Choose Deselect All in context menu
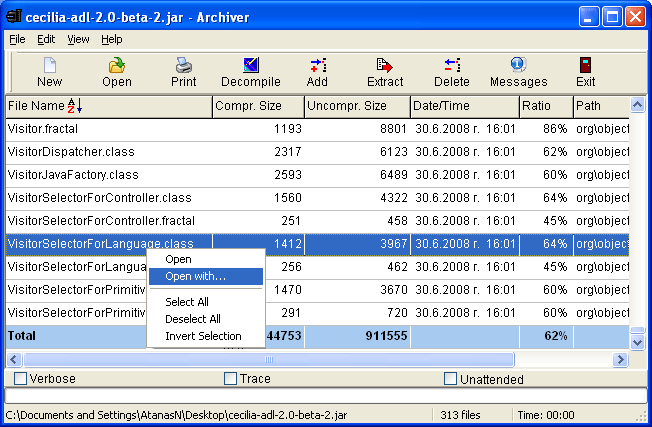The height and width of the screenshot is (427, 652). pyautogui.click(x=206, y=319)
